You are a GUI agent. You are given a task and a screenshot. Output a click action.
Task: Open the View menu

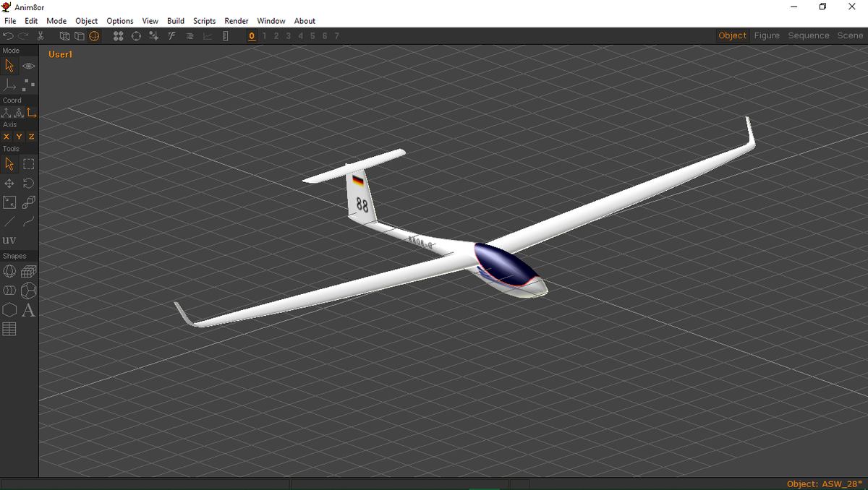(x=150, y=21)
